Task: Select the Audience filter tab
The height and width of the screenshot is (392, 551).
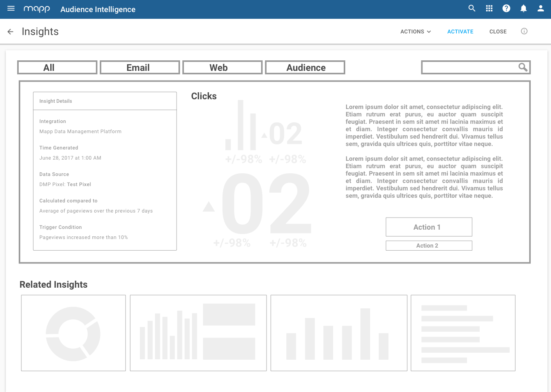Action: point(305,67)
